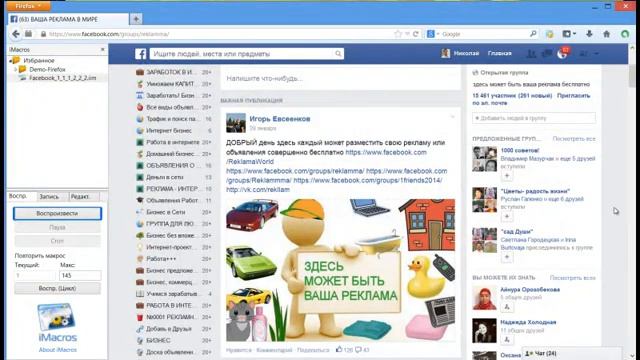This screenshot has height=360, width=640.
Task: Join the 1000 советов group with plus button
Action: click(507, 176)
